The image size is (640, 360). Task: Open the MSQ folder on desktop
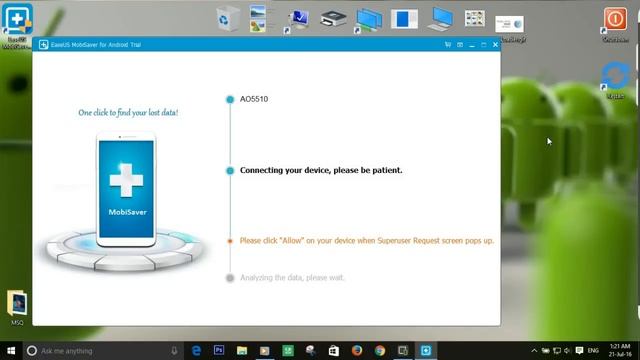pos(17,308)
